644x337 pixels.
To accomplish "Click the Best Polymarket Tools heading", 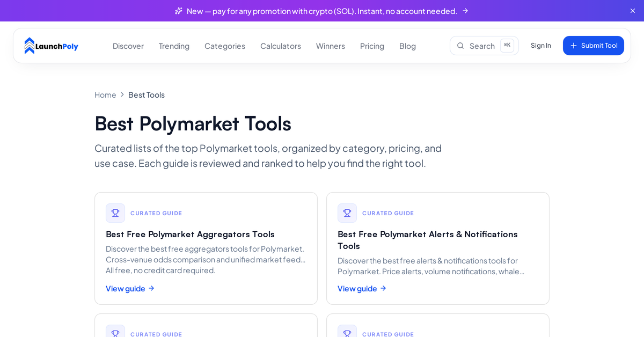I will pyautogui.click(x=193, y=123).
